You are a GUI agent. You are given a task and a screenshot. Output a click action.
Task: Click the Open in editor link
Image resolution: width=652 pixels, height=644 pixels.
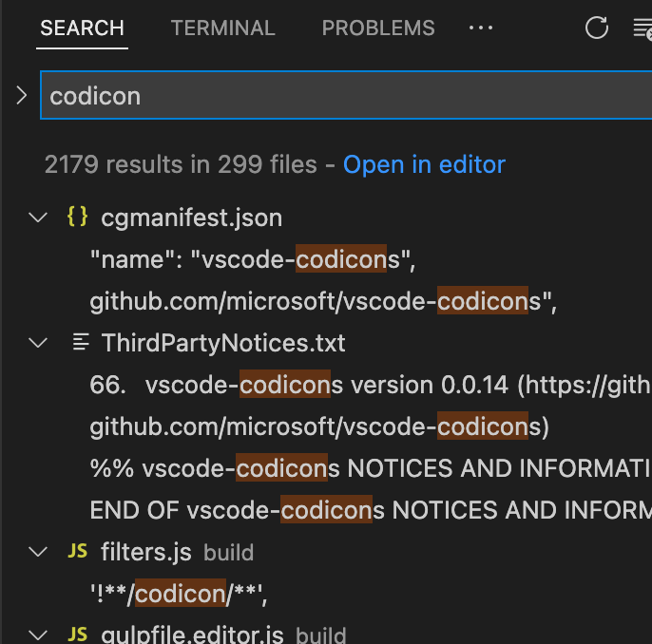click(424, 164)
